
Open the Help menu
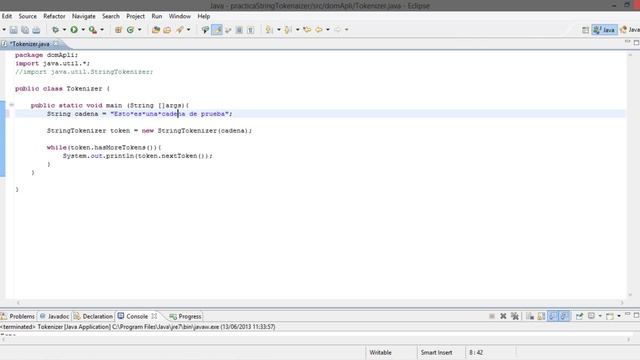[204, 16]
